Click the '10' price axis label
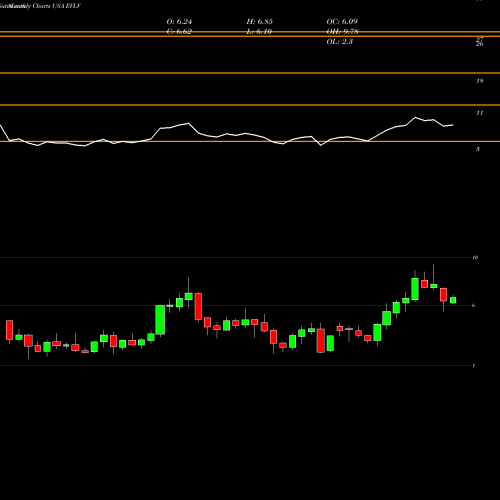This screenshot has width=500, height=500. 475,257
